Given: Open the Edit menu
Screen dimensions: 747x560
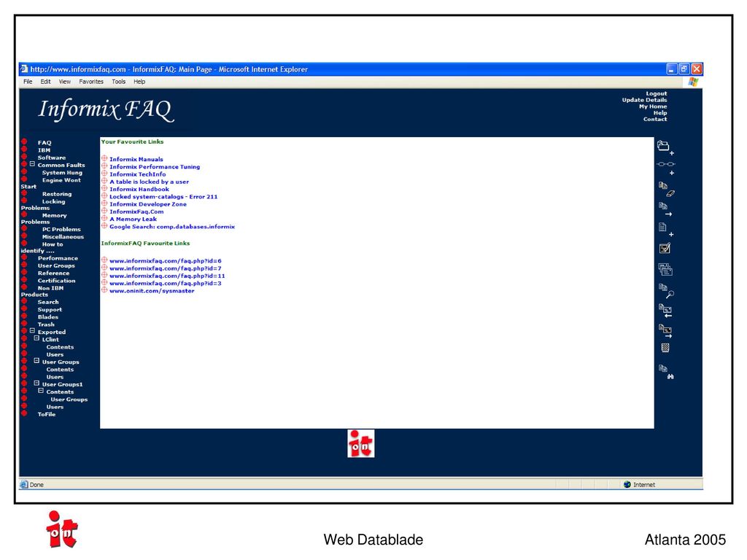Looking at the screenshot, I should point(46,82).
